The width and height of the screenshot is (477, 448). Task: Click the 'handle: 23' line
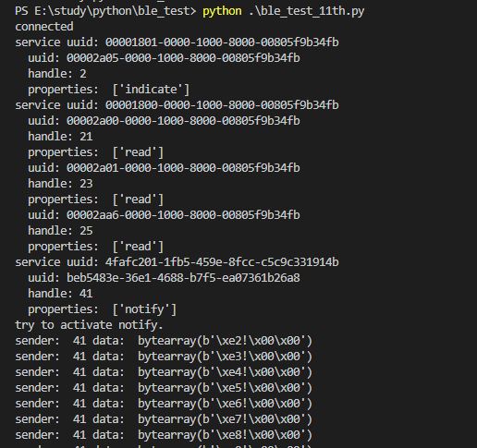click(x=60, y=184)
